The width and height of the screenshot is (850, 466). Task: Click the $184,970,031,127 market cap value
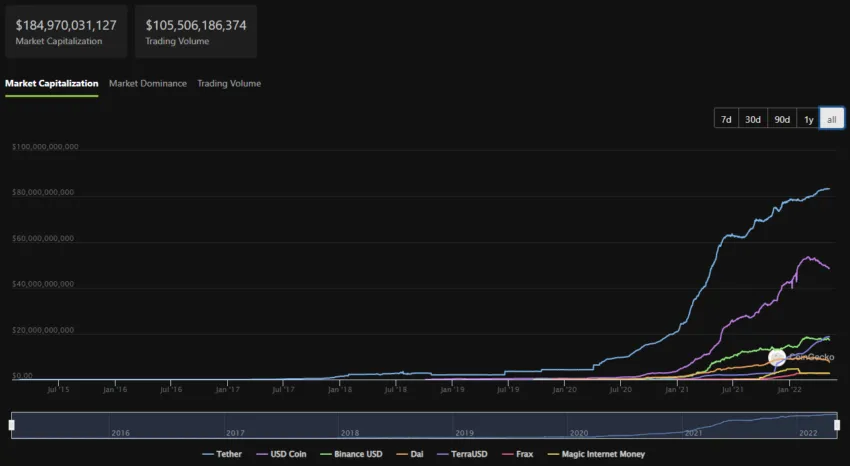[x=66, y=25]
